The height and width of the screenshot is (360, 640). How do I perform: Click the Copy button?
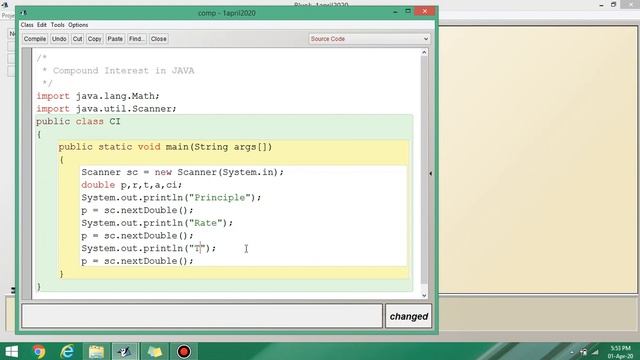click(x=94, y=39)
